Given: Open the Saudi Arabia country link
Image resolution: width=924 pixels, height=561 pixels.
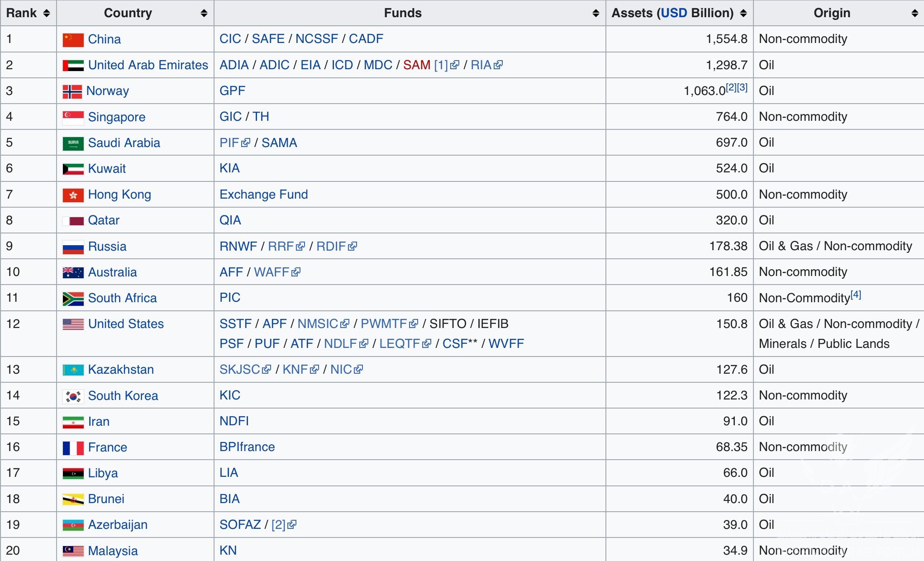Looking at the screenshot, I should (x=124, y=143).
